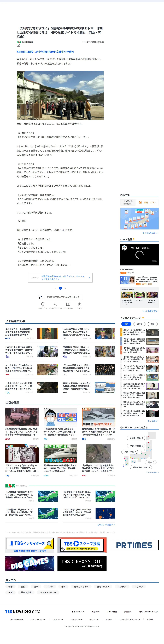Click the article photo of graduates singing
The image size is (164, 644).
click(x=60, y=95)
